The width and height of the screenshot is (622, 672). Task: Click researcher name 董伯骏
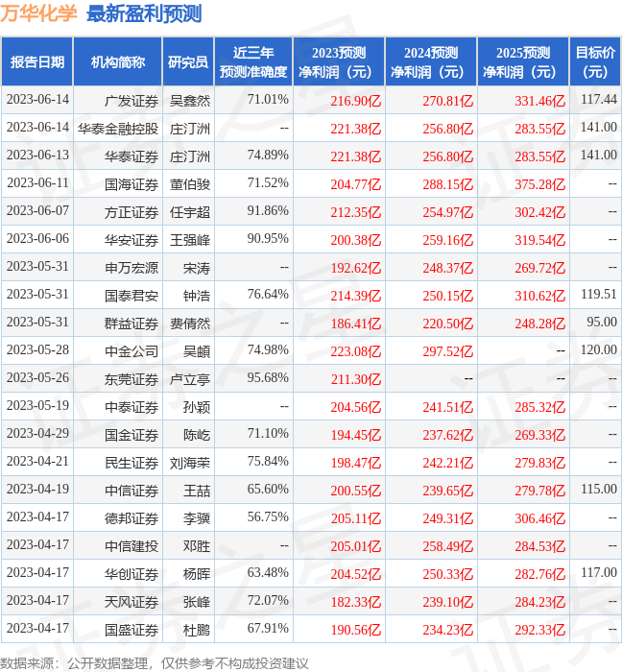tap(190, 184)
